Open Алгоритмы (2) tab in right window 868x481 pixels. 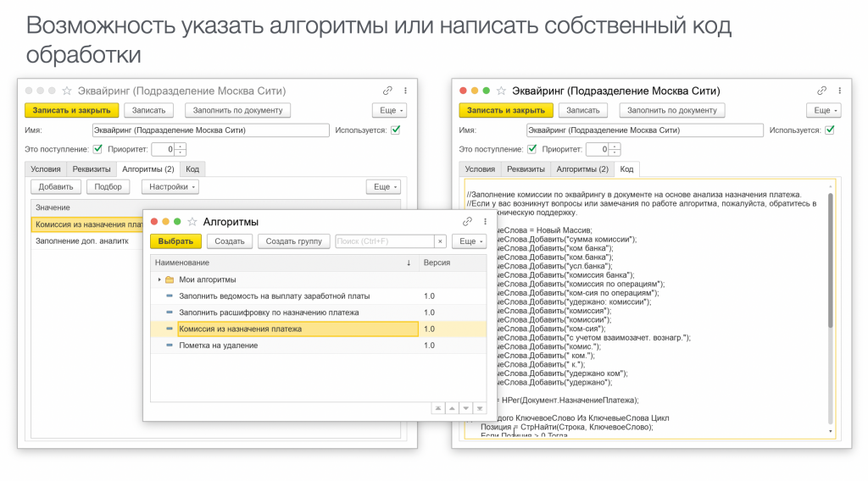[581, 169]
